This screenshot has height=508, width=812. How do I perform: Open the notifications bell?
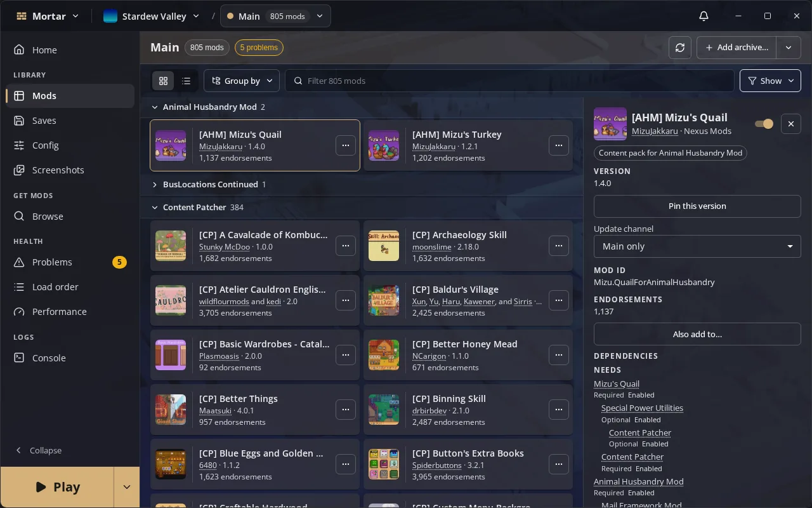point(704,16)
